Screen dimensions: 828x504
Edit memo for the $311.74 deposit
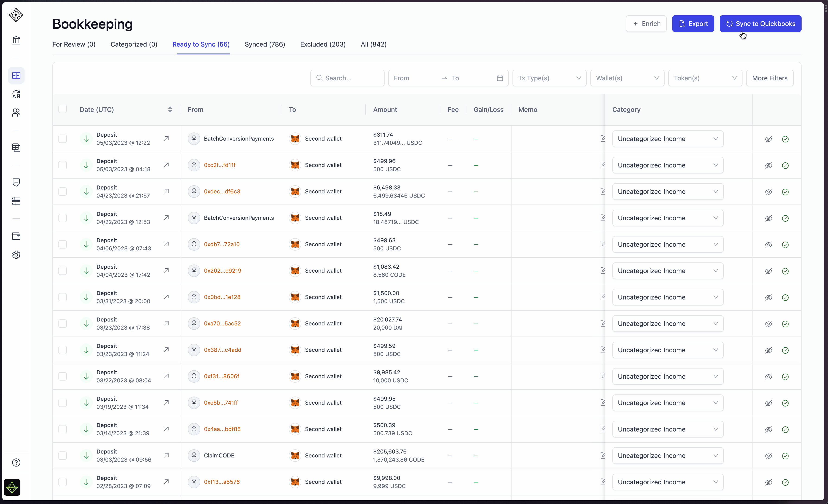click(x=602, y=139)
